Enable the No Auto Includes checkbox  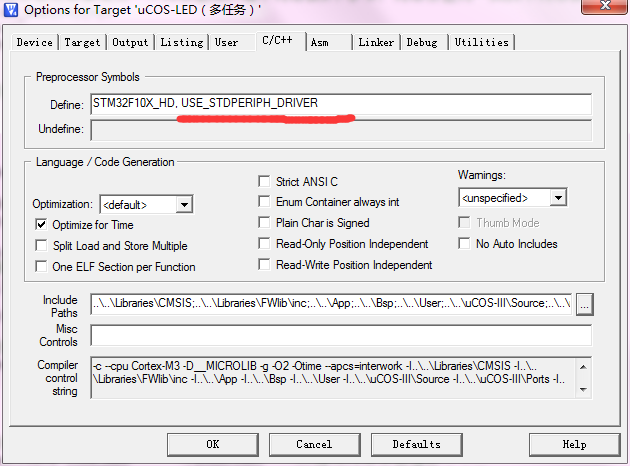click(465, 244)
